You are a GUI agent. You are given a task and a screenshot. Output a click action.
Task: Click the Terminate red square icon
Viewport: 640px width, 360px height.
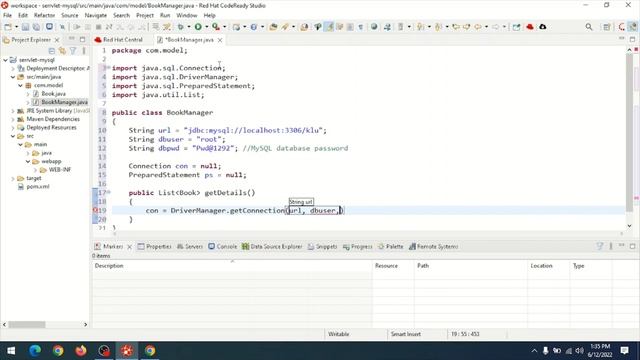[98, 27]
